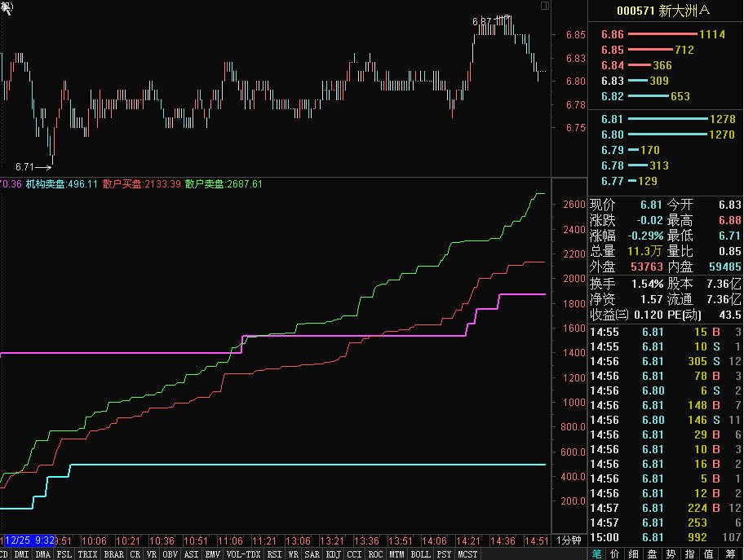Screen dimensions: 744x560
Task: Select the 15:00 trade row with 992 volume
Action: pyautogui.click(x=666, y=538)
